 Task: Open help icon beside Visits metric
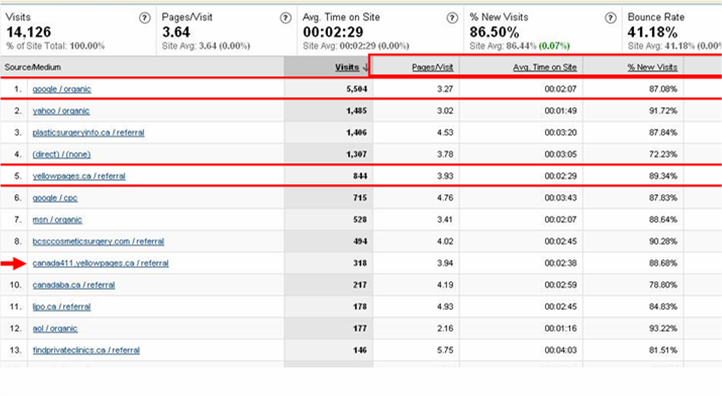pos(145,18)
